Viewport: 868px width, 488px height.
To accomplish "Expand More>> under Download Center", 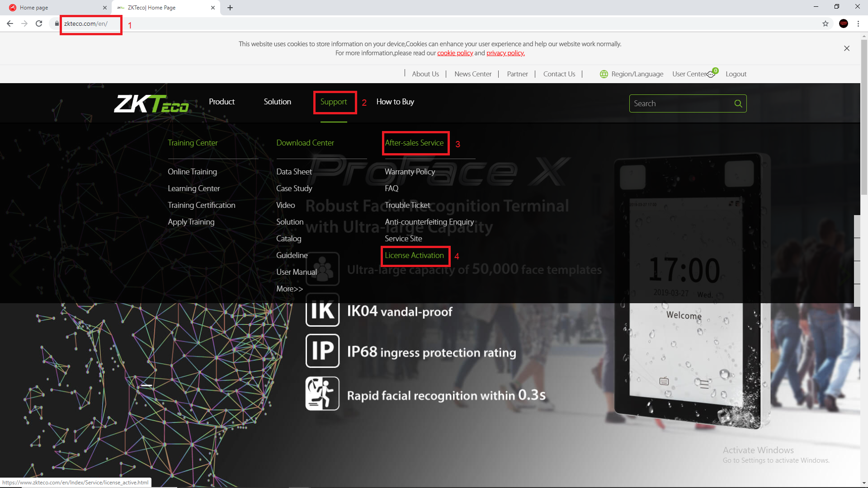I will (289, 289).
